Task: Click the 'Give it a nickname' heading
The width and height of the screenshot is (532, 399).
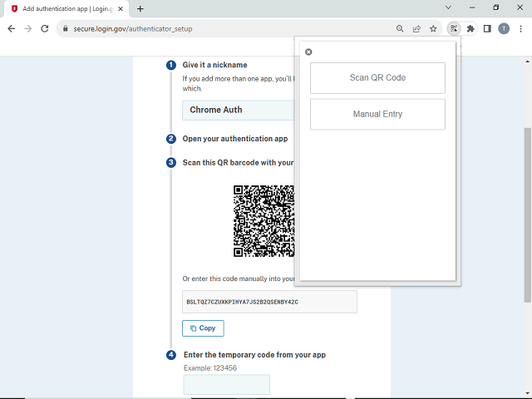Action: 214,65
